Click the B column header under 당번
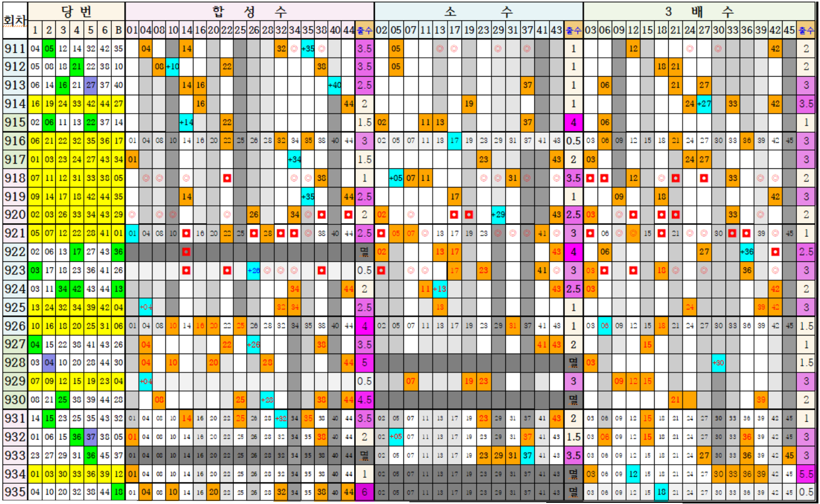820x504 pixels. (x=118, y=30)
